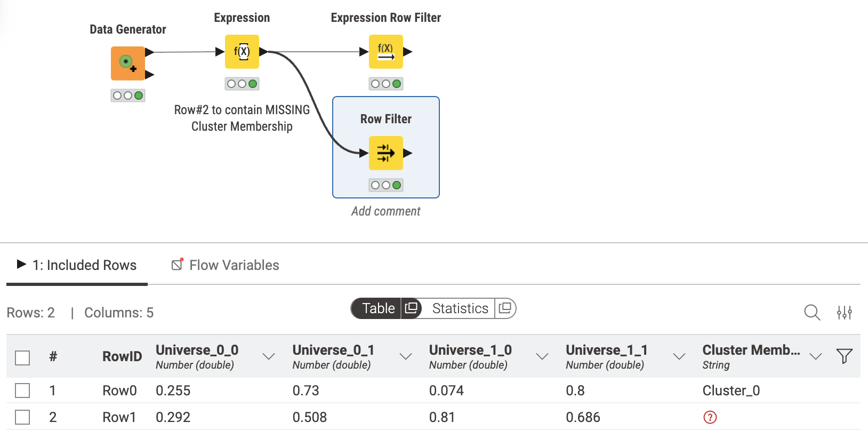This screenshot has width=868, height=446.
Task: Open the table display settings sliders icon
Action: pyautogui.click(x=845, y=313)
